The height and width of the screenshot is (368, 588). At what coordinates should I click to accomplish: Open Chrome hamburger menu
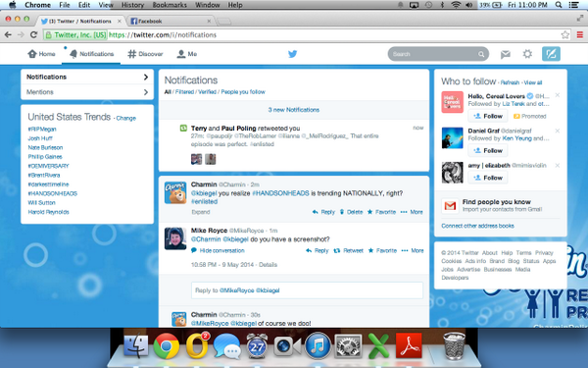pyautogui.click(x=580, y=35)
